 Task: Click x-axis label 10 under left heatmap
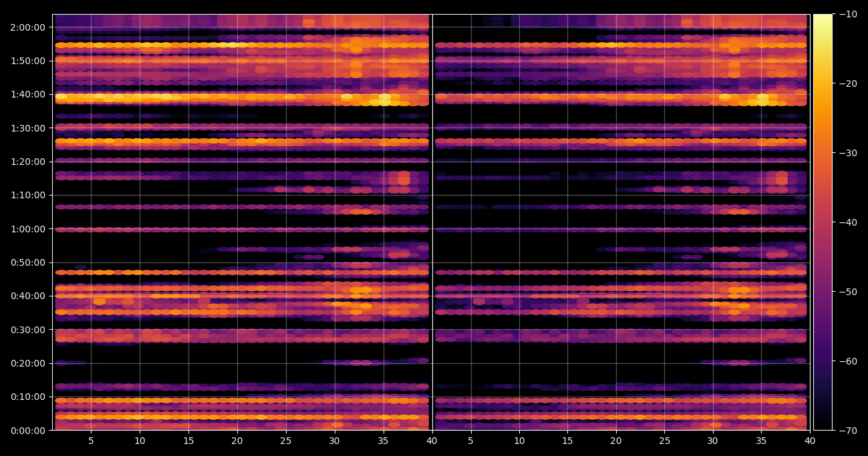140,441
